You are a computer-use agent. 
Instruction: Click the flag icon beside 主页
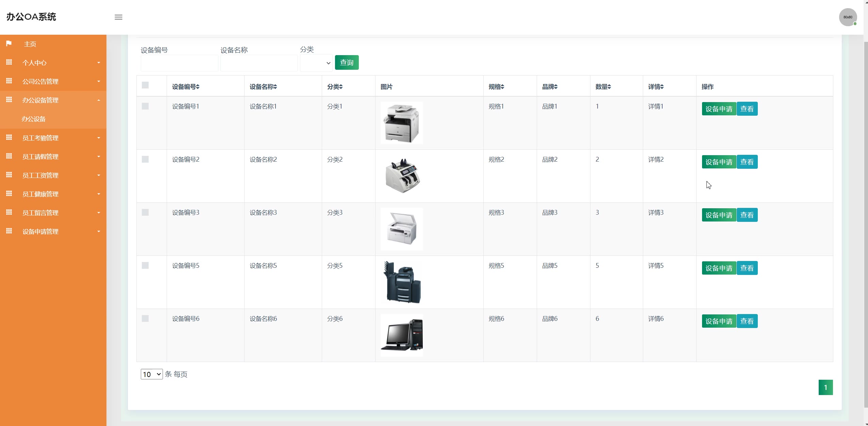[9, 44]
